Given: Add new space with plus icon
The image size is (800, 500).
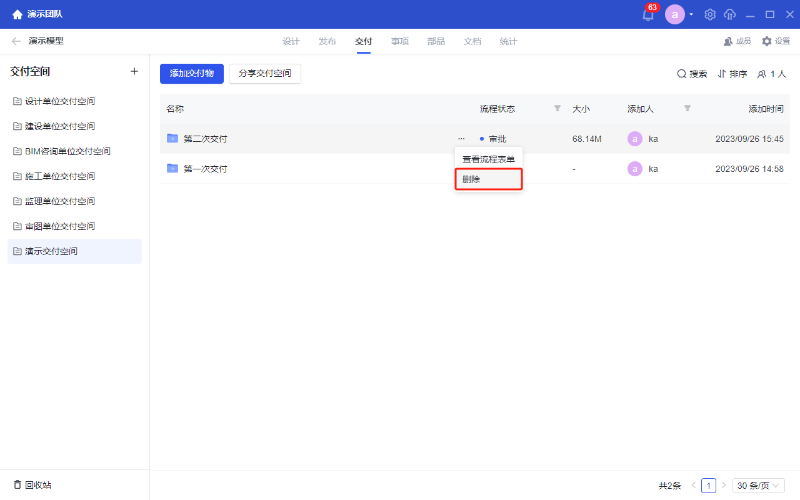Looking at the screenshot, I should (134, 71).
